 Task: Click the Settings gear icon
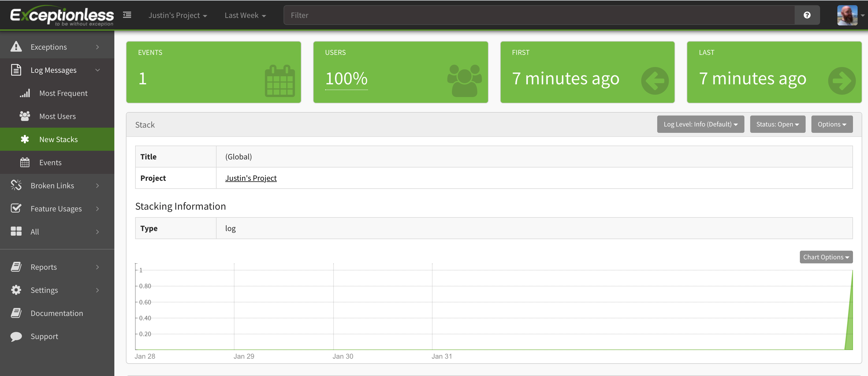(16, 290)
